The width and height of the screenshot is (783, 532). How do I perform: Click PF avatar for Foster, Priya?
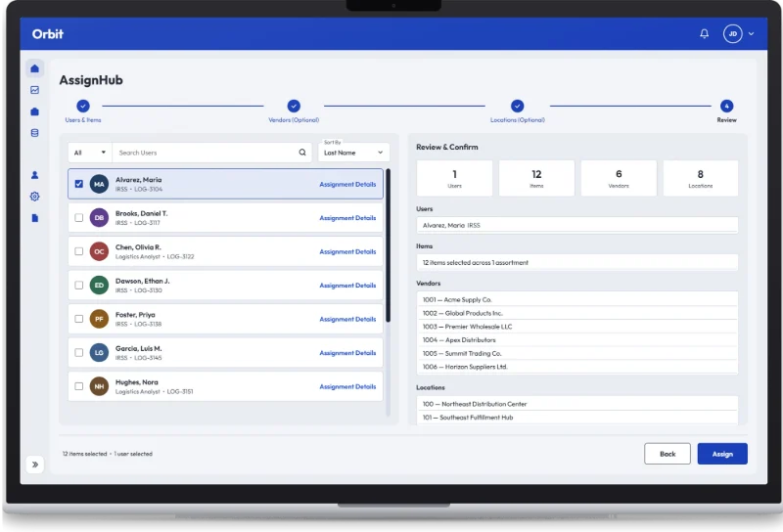coord(99,319)
